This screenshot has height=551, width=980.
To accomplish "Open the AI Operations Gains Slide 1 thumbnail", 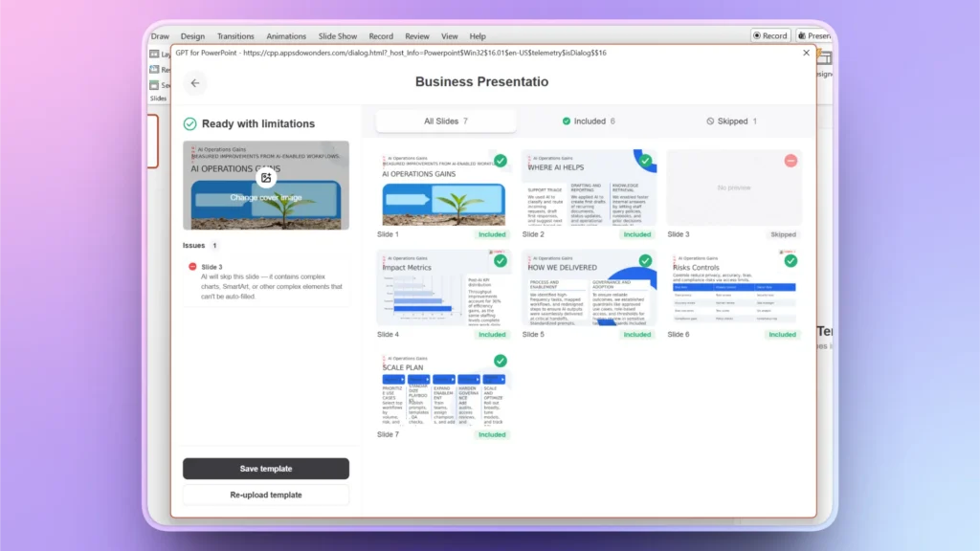I will pyautogui.click(x=444, y=187).
